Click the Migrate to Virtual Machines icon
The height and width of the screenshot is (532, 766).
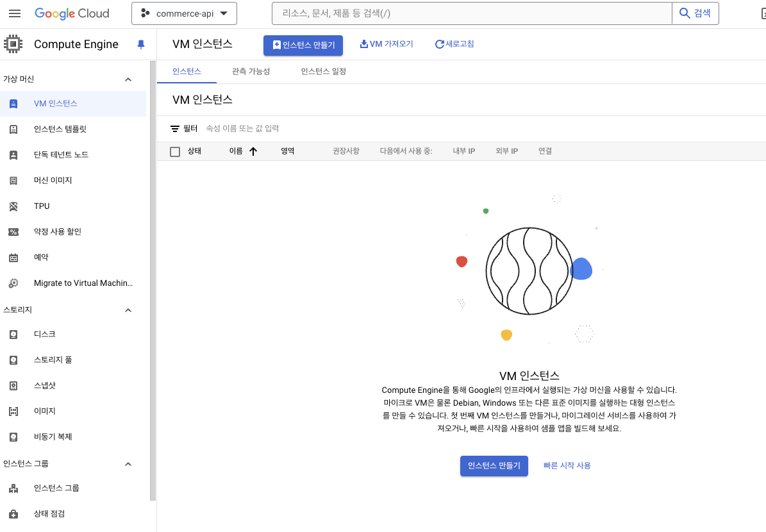[13, 283]
